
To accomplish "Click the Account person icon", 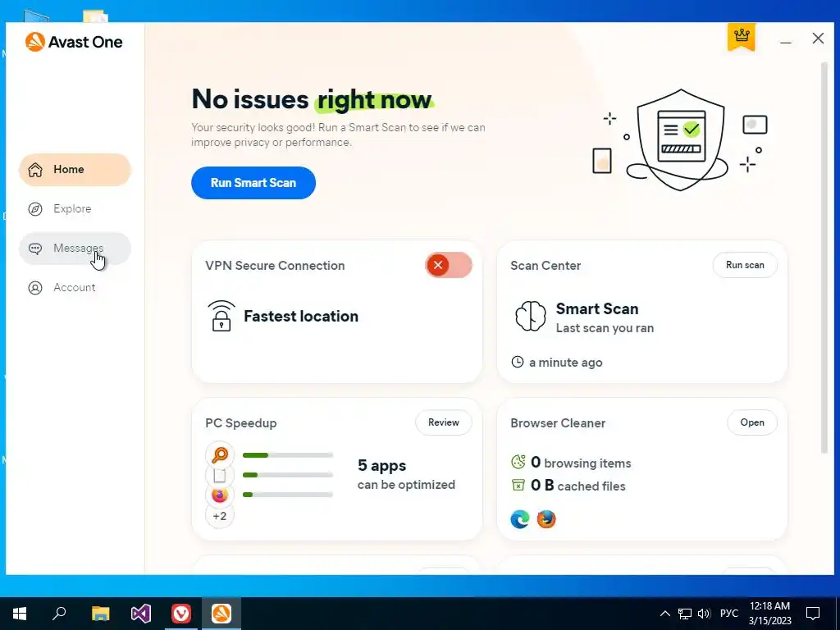I will point(35,288).
